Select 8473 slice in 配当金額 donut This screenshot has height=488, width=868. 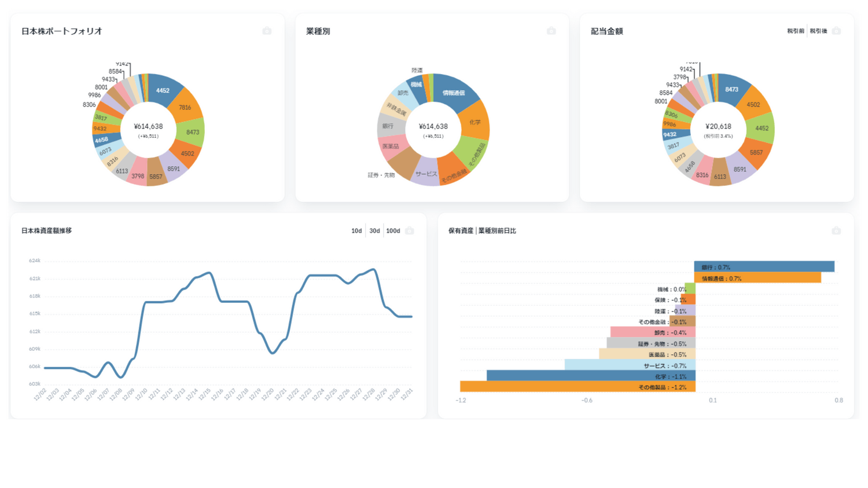pos(732,89)
